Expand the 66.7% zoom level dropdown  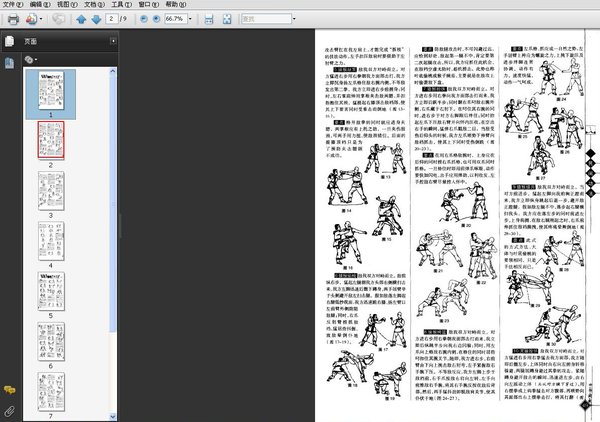(190, 18)
